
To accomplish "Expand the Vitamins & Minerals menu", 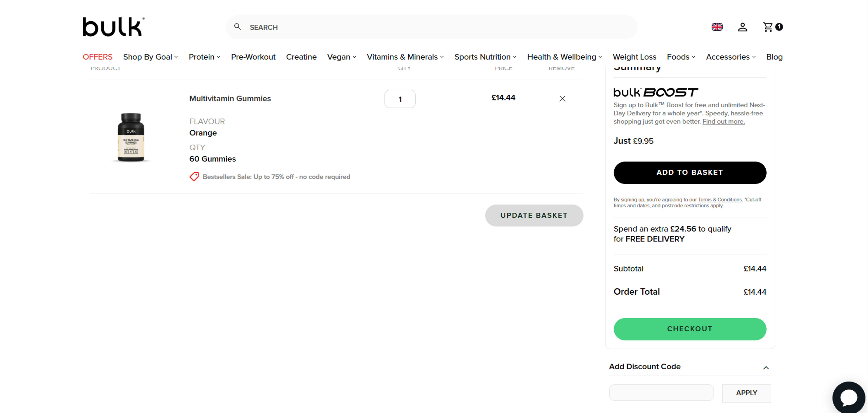I will click(x=405, y=57).
